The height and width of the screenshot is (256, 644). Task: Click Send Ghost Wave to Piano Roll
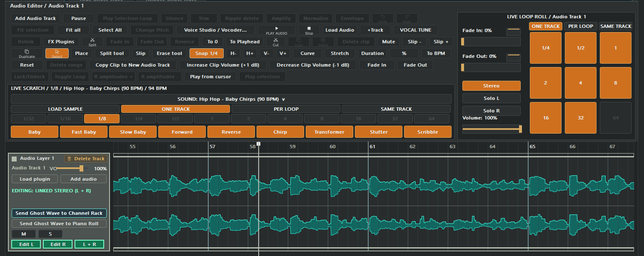(59, 224)
